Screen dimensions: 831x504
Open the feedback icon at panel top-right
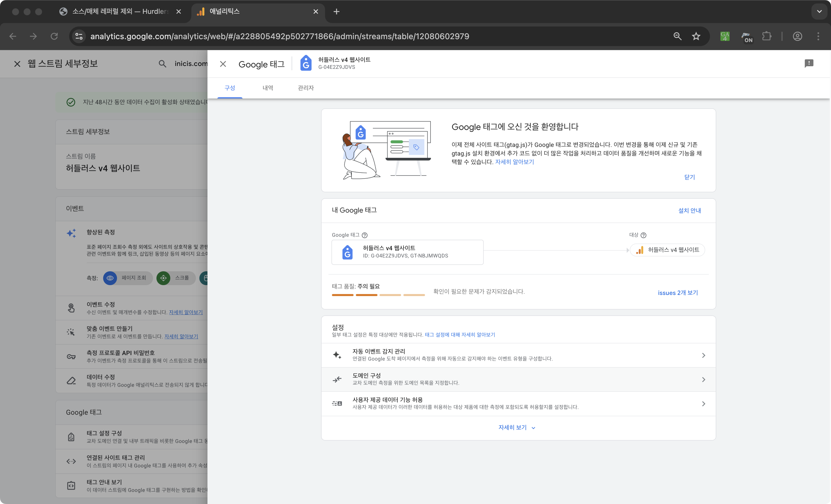809,63
